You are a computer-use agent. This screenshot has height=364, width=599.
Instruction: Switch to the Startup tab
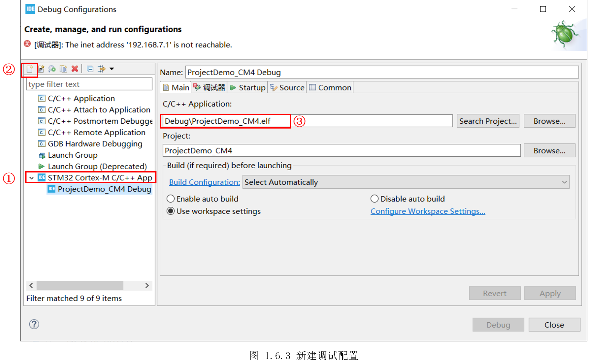click(x=248, y=88)
